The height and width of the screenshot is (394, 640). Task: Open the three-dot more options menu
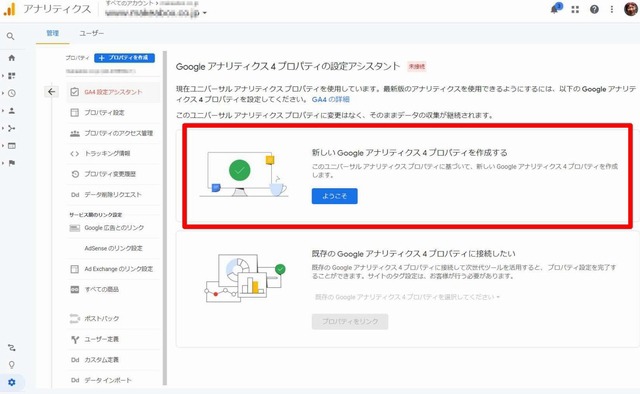pos(611,9)
